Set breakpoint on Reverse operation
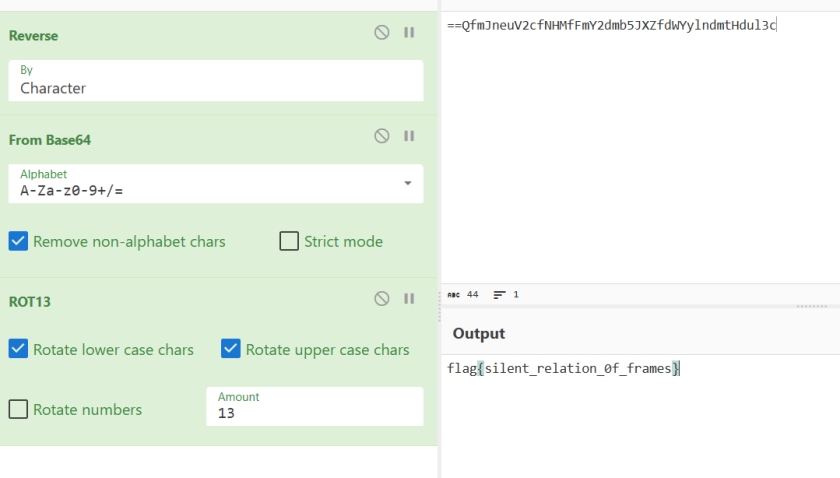This screenshot has width=840, height=478. click(x=409, y=33)
